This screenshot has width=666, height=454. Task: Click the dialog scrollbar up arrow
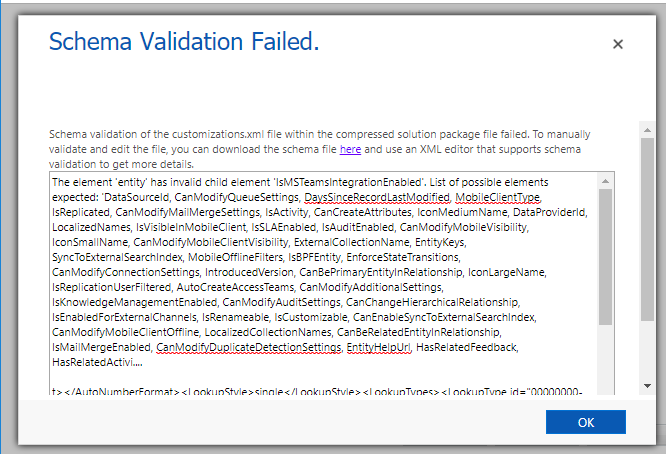pyautogui.click(x=647, y=130)
